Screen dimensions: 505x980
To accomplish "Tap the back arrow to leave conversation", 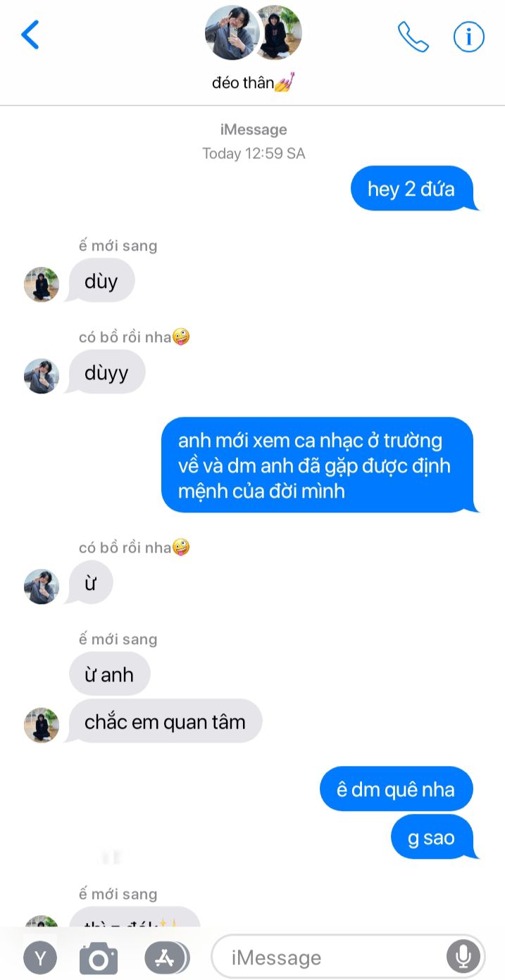I will (30, 34).
